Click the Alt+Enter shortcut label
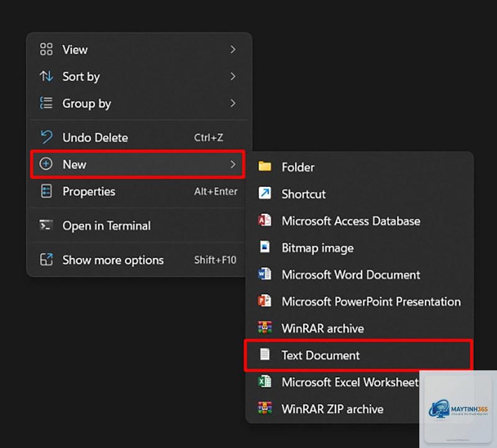 pyautogui.click(x=216, y=191)
